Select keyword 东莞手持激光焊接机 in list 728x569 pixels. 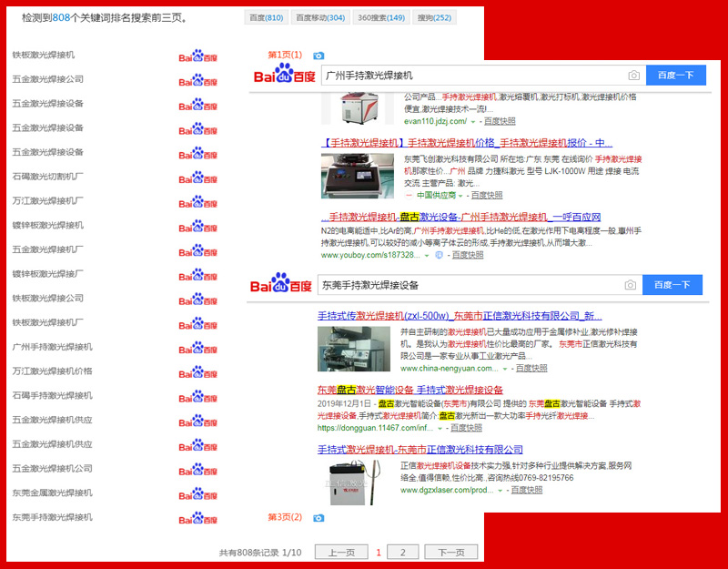click(53, 517)
